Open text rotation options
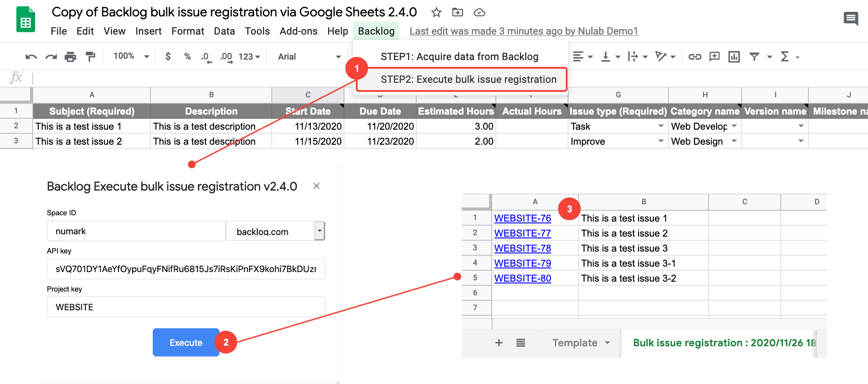 665,57
